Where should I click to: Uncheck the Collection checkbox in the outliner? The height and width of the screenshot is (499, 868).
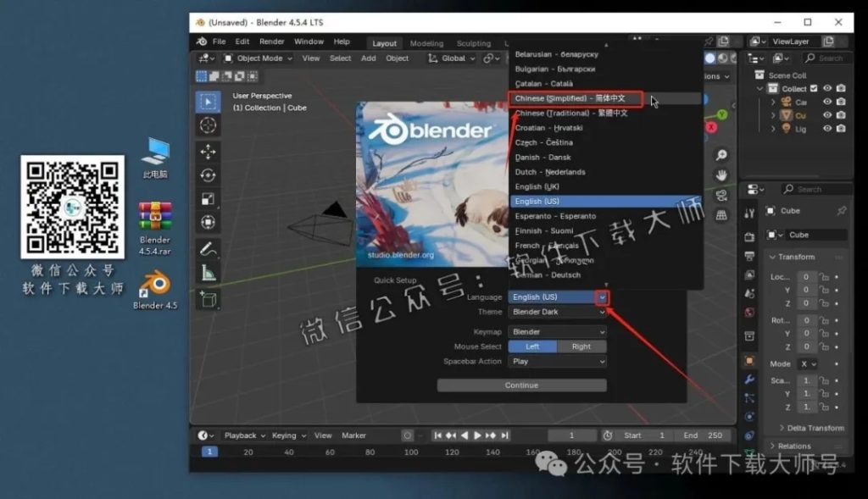(x=814, y=88)
